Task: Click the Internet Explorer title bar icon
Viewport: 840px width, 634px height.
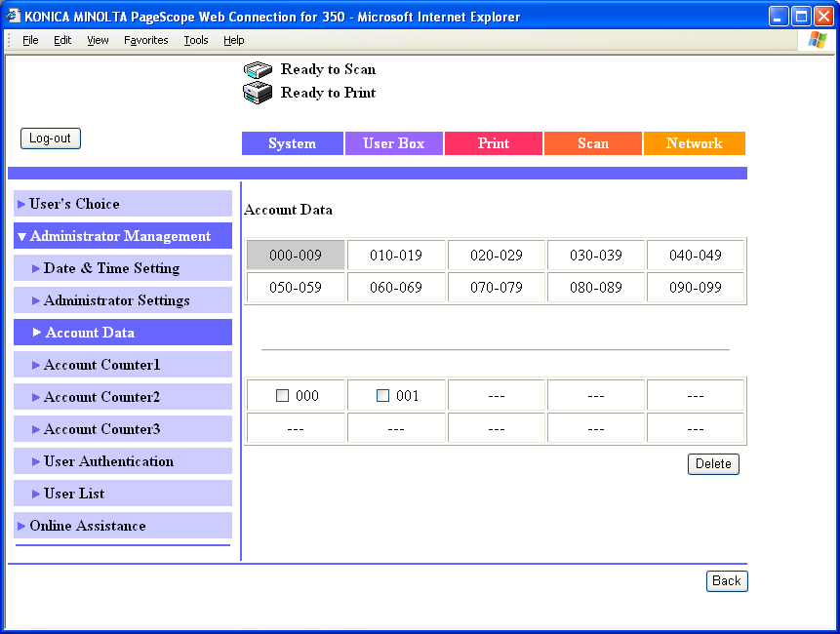Action: pyautogui.click(x=14, y=16)
